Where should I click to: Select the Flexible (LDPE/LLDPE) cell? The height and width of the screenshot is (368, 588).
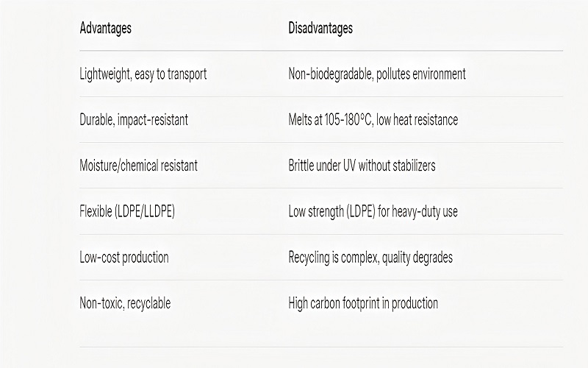coord(127,211)
